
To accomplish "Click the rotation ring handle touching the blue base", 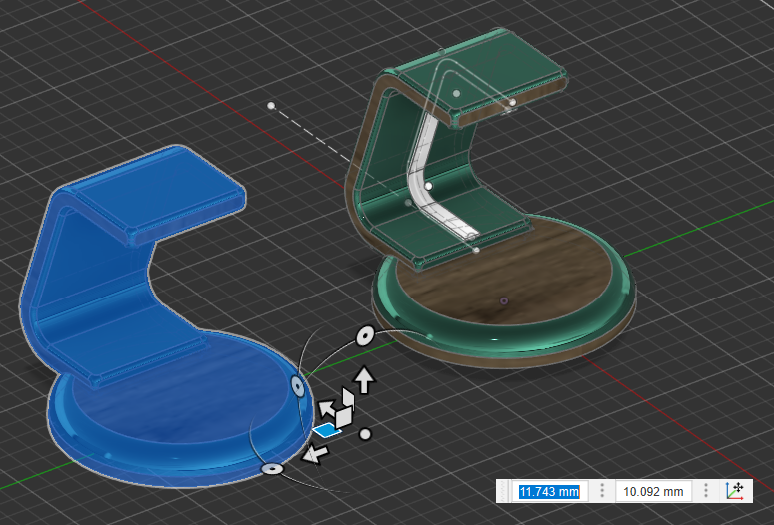I will [x=297, y=384].
